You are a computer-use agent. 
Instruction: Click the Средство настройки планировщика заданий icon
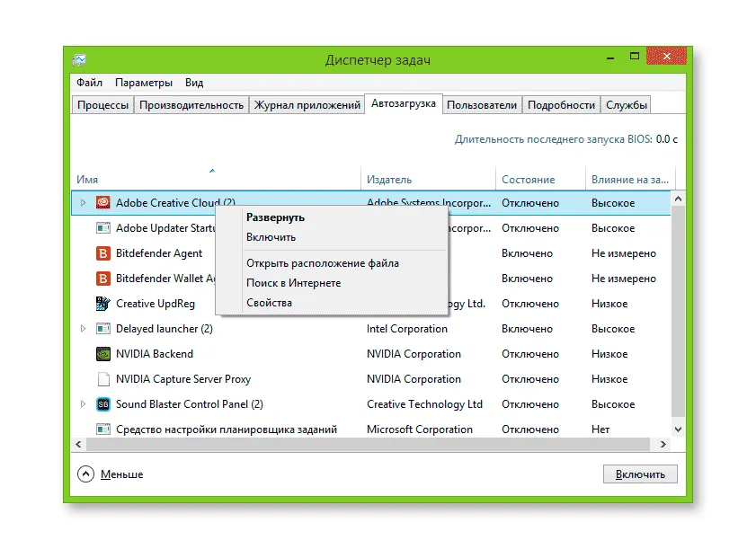pos(103,429)
